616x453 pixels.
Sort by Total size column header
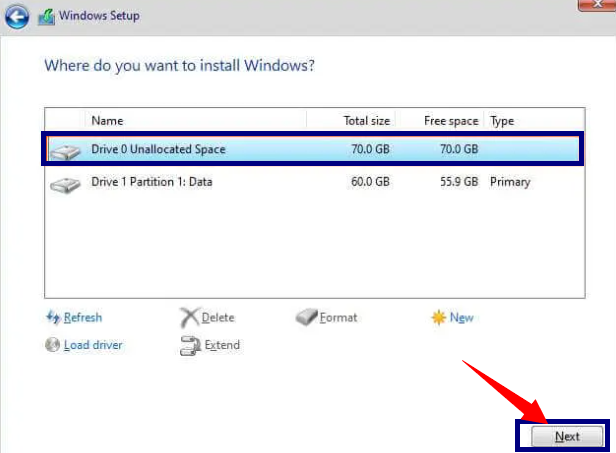pyautogui.click(x=351, y=121)
